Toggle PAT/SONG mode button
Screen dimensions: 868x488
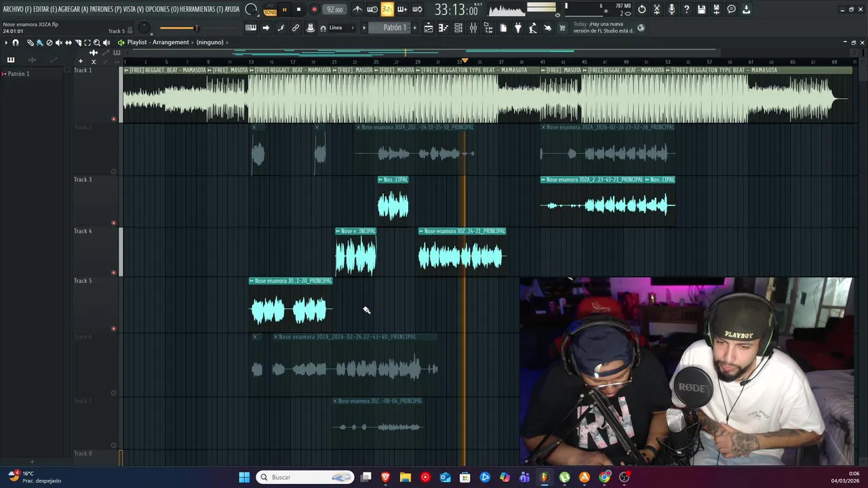270,9
